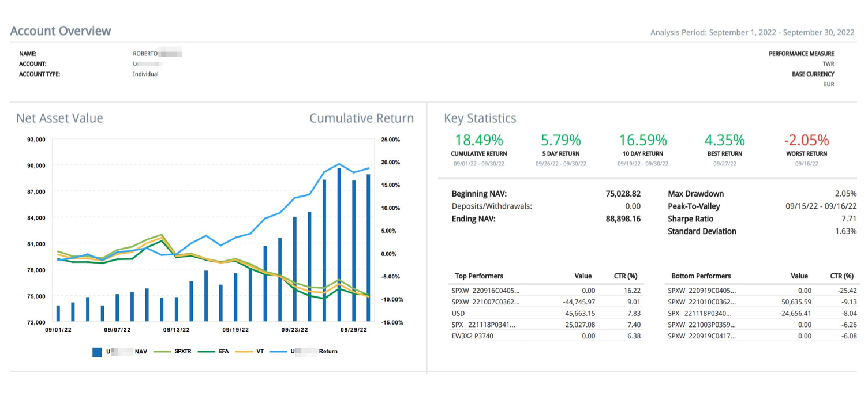Toggle the orange VT legend marker
Screen dimensions: 868x399
244,352
